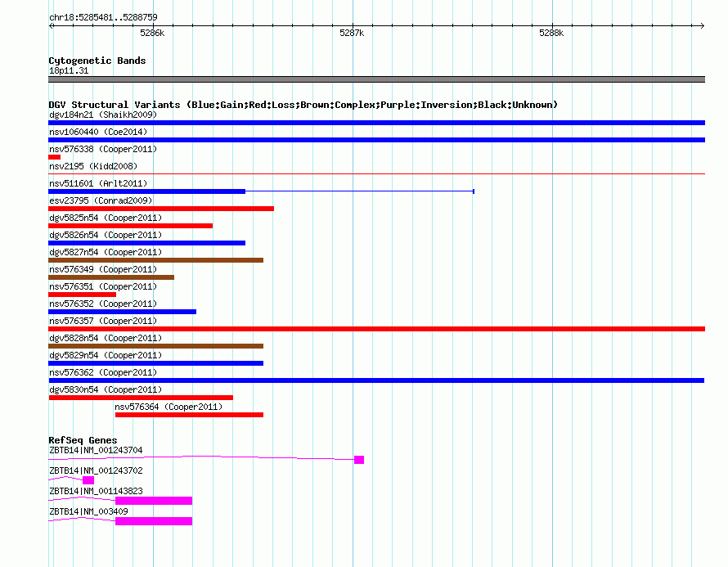Click the nsv1060440 (Coe2014) label
728x567 pixels.
coord(98,132)
